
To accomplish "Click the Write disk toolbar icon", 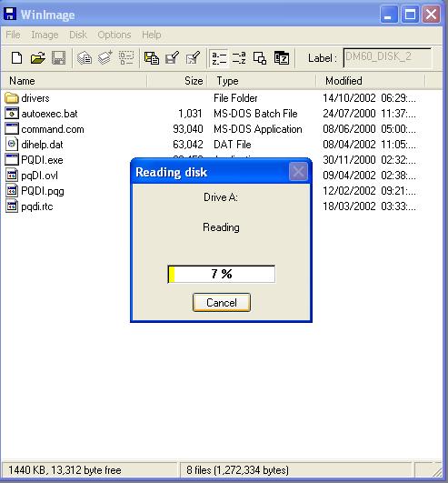I will tap(105, 57).
